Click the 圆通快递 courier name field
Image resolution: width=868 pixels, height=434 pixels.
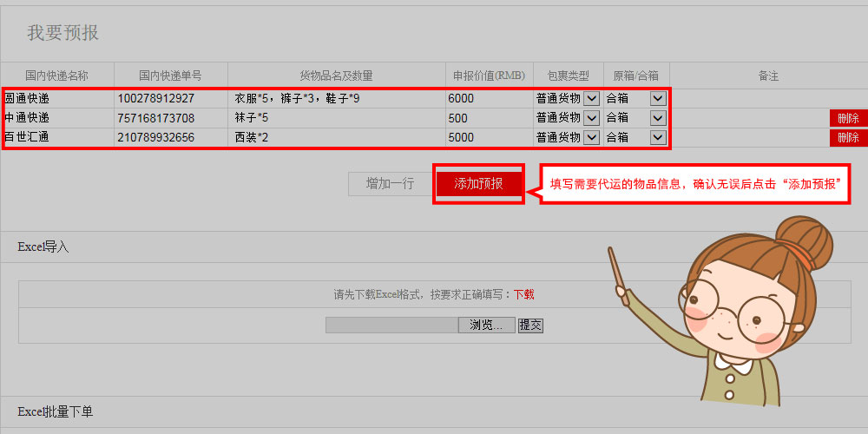(x=58, y=99)
